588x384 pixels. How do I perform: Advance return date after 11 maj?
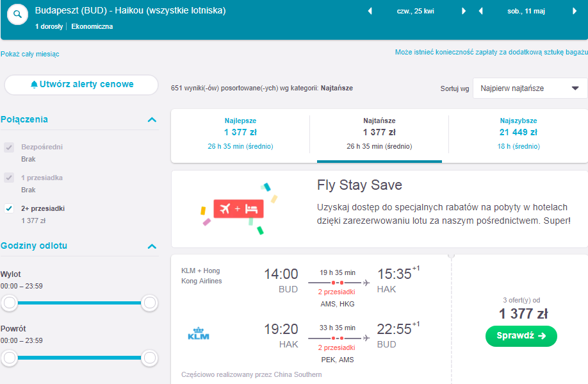click(x=574, y=12)
